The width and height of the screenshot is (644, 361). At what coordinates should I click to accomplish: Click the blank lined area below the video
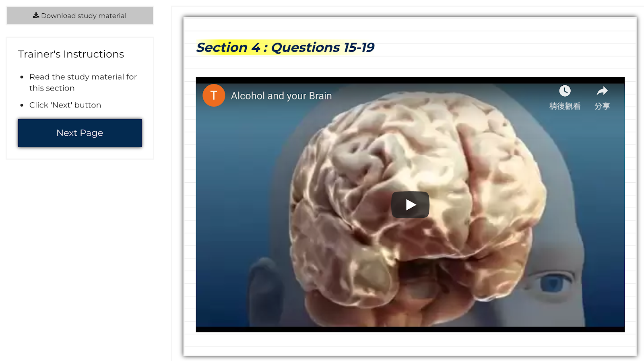[x=410, y=344]
